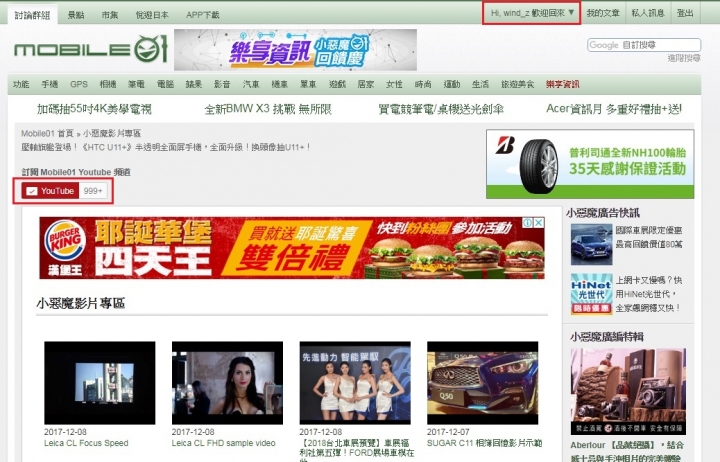Open the HTC U11+ headline link
Viewport: 720px width, 462px height.
[166, 147]
